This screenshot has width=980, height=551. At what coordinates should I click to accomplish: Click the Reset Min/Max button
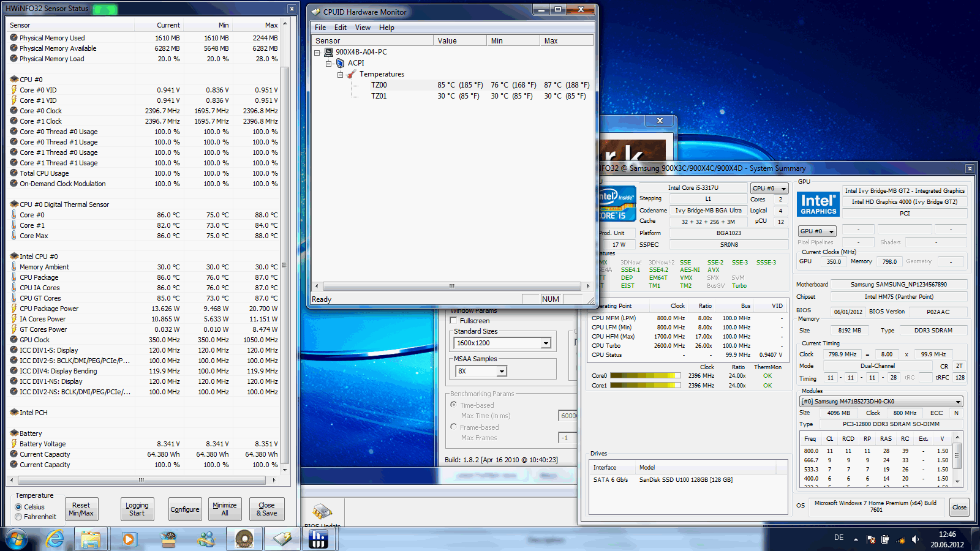click(x=81, y=509)
